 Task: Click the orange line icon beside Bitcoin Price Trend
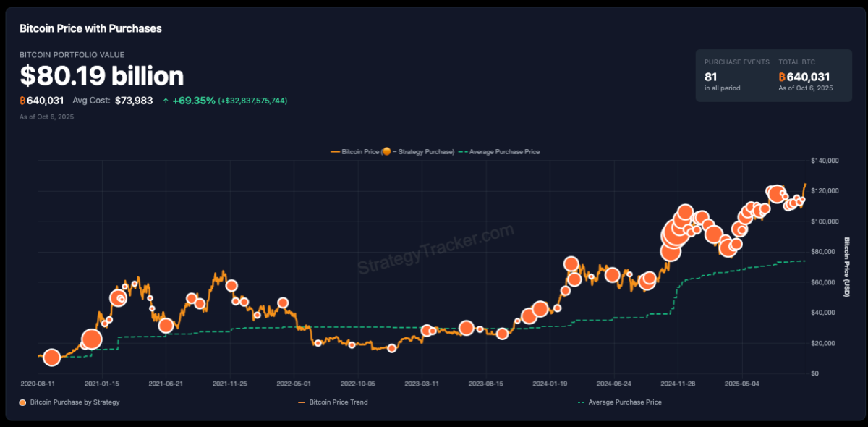pos(302,402)
